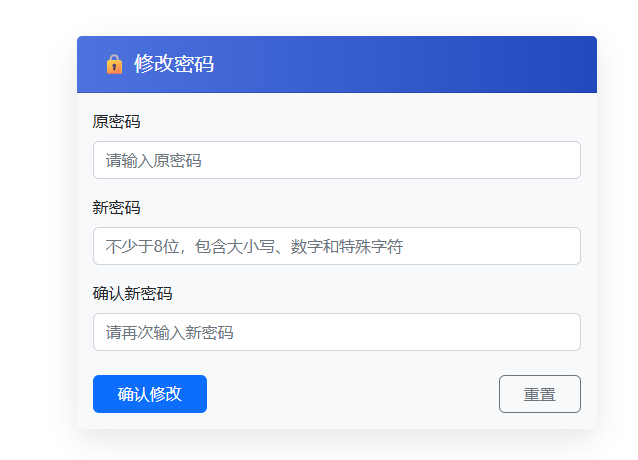Click the 修改密码 header title
638x460 pixels.
[174, 64]
